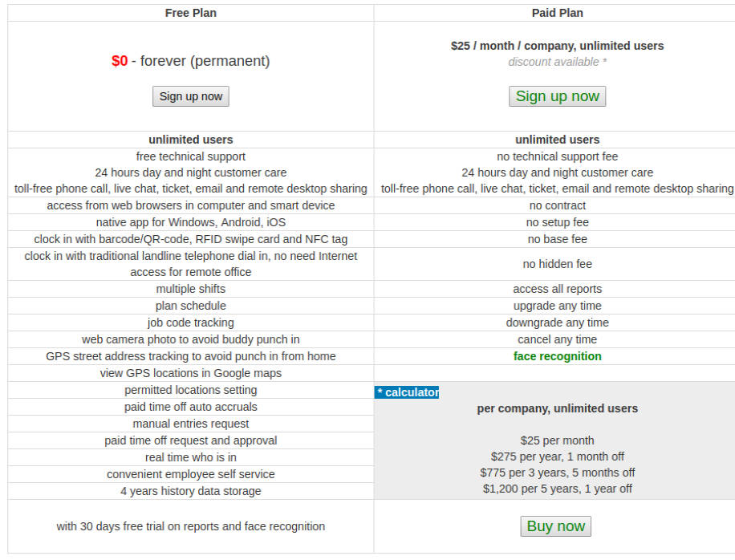Select the 'no hidden fee' entry
735x560 pixels.
(x=557, y=264)
